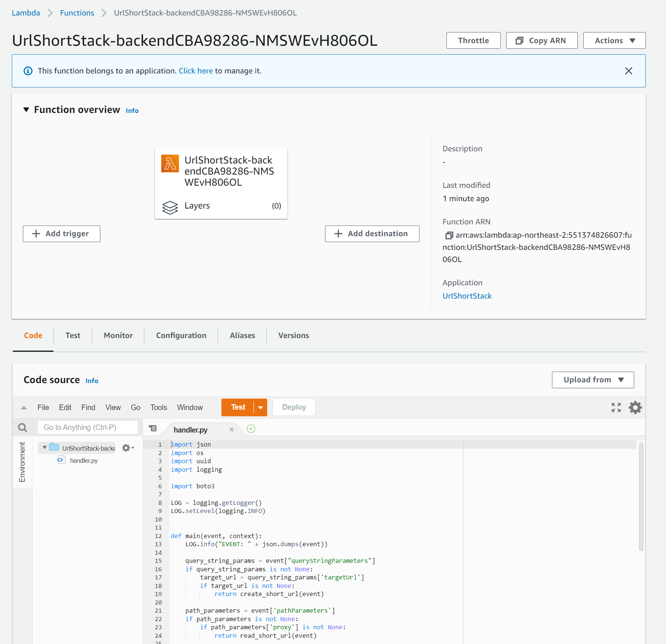666x644 pixels.
Task: Click the 'import boto3' code line
Action: tap(193, 486)
